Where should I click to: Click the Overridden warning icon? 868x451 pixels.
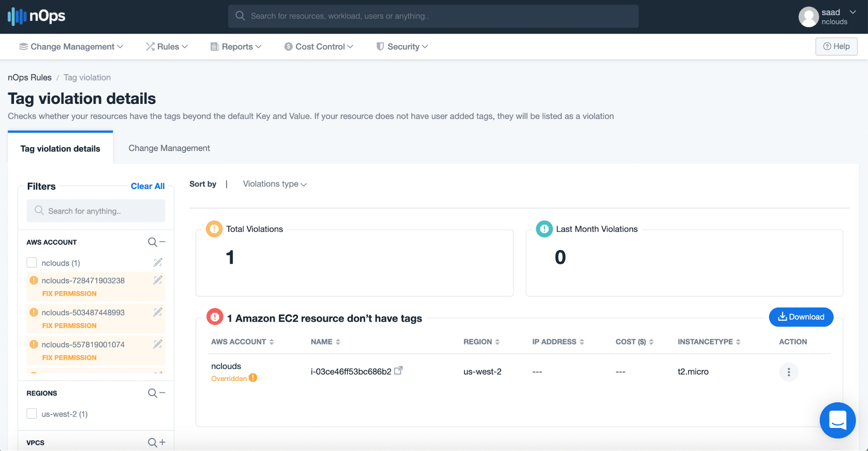click(x=253, y=378)
